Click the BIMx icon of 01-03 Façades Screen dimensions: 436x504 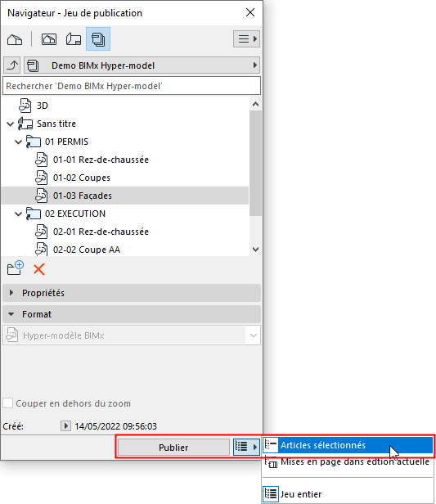click(42, 196)
